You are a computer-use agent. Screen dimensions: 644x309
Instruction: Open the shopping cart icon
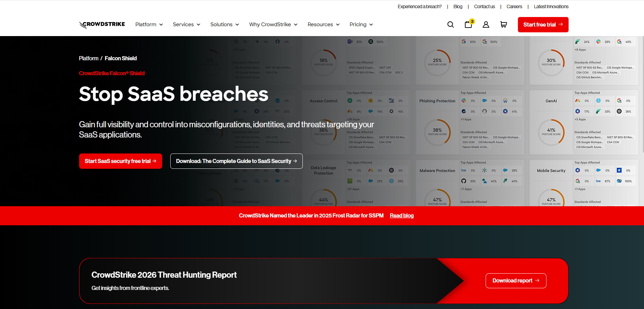[503, 25]
